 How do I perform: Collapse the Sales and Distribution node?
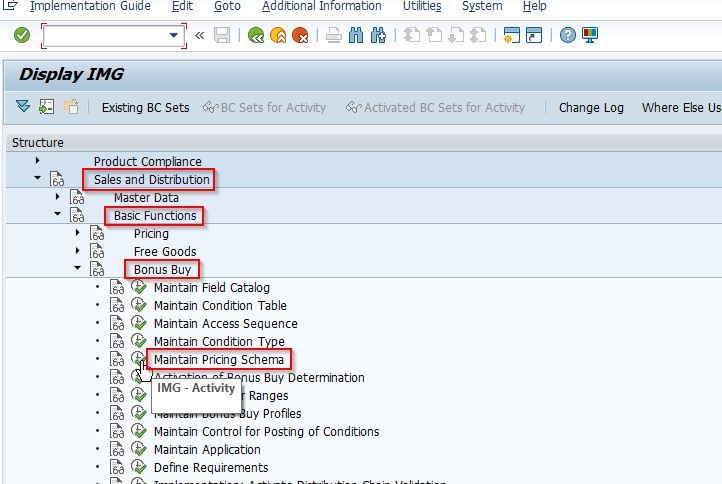(37, 178)
